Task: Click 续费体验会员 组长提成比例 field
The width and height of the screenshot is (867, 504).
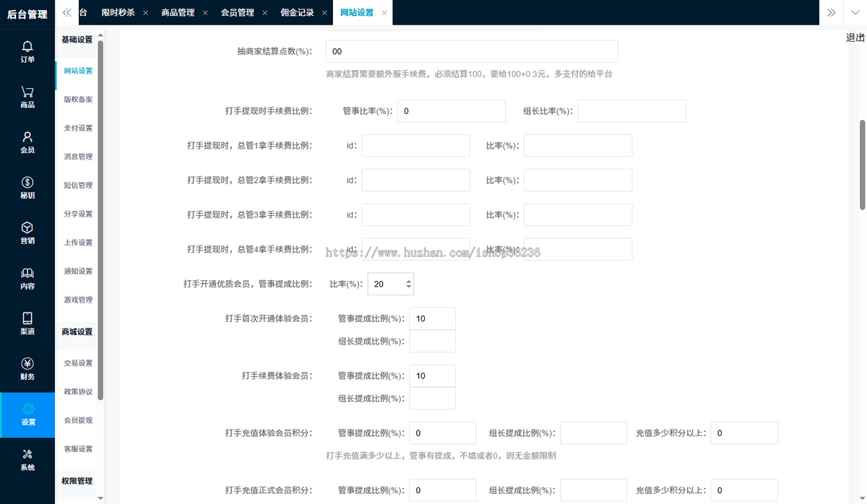Action: (x=432, y=398)
